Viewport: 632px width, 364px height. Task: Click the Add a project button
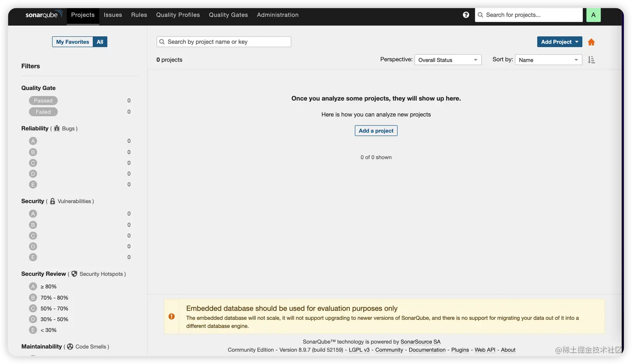376,131
